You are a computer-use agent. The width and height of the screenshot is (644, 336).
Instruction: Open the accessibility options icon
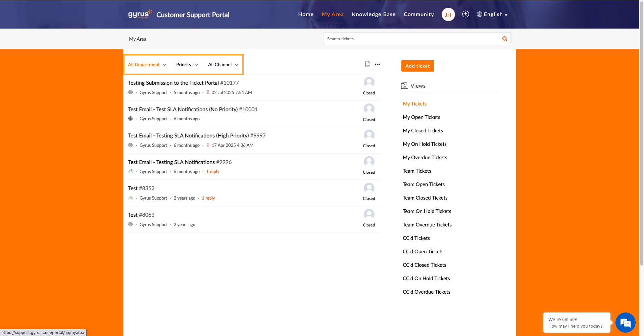(465, 14)
